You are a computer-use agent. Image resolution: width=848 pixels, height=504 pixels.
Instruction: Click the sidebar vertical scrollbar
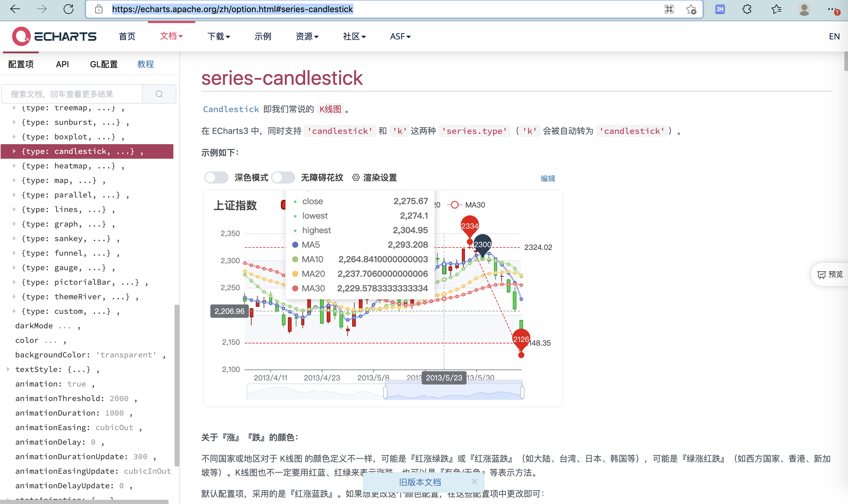click(x=177, y=386)
